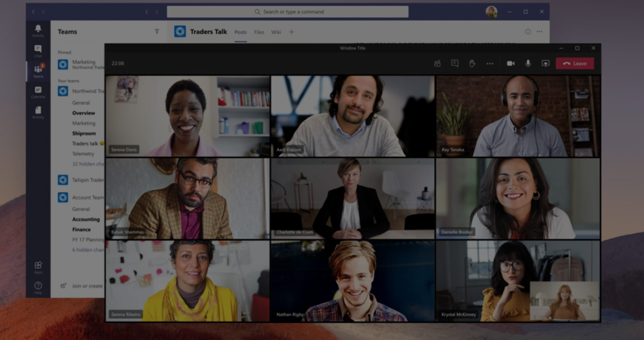This screenshot has width=644, height=340.
Task: Open Calendar in the Teams sidebar
Action: (x=38, y=92)
